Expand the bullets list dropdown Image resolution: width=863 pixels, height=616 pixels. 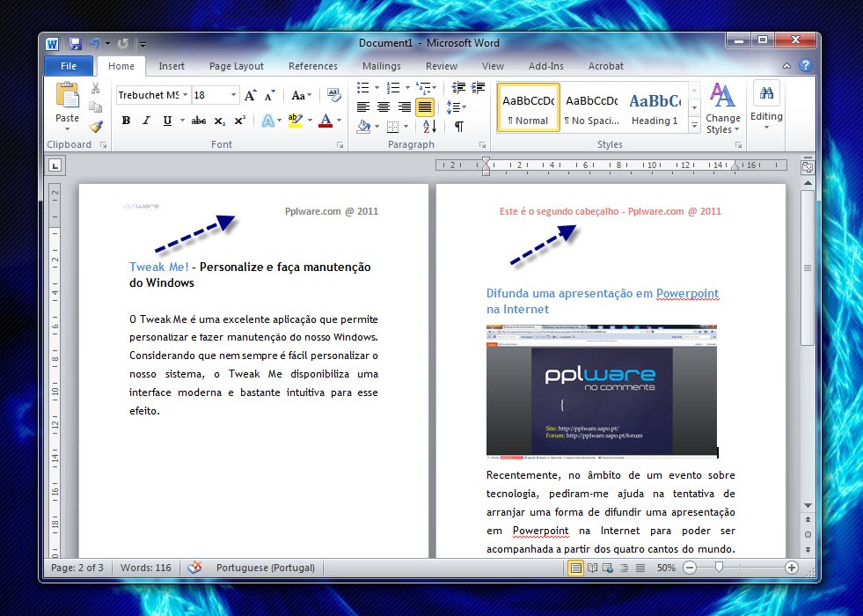pos(377,87)
